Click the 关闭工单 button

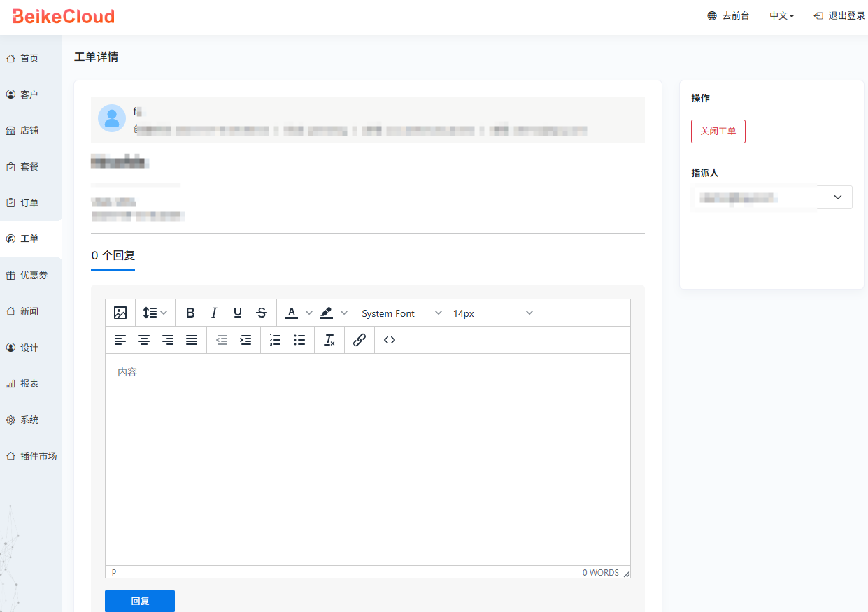point(718,131)
